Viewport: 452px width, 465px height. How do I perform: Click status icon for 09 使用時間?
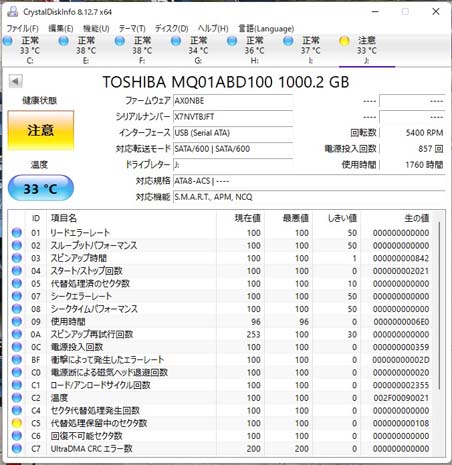pyautogui.click(x=17, y=321)
